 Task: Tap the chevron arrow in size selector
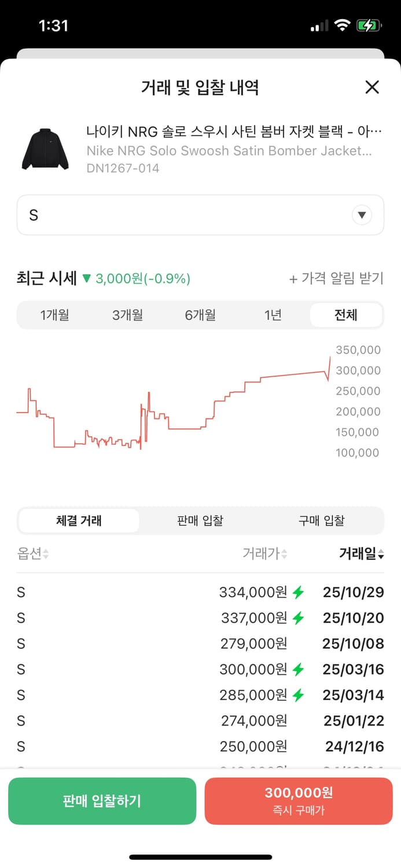coord(362,215)
